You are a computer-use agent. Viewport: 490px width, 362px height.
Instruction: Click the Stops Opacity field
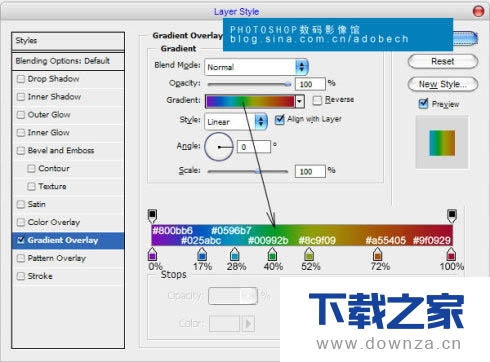[x=233, y=296]
